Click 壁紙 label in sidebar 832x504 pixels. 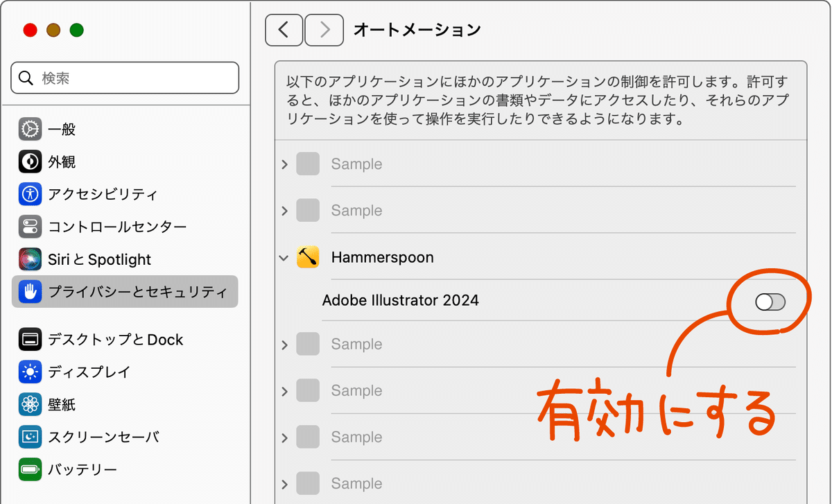[x=62, y=405]
